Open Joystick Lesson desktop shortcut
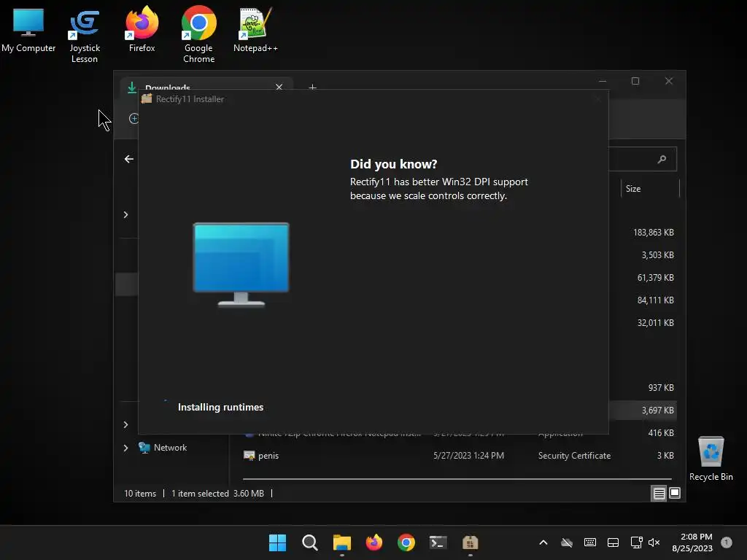 pyautogui.click(x=85, y=36)
